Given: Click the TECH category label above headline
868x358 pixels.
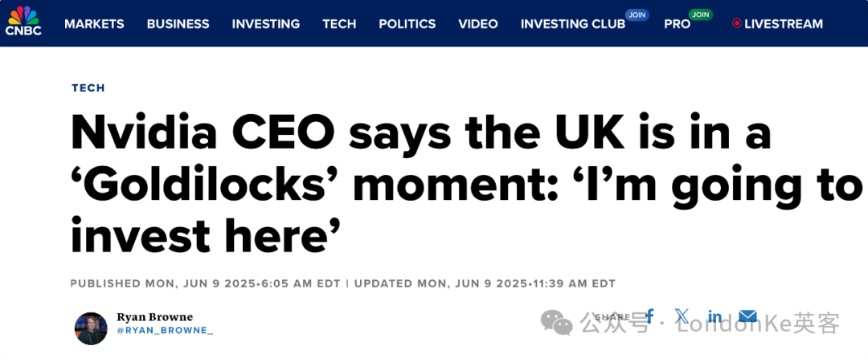Looking at the screenshot, I should coord(88,87).
